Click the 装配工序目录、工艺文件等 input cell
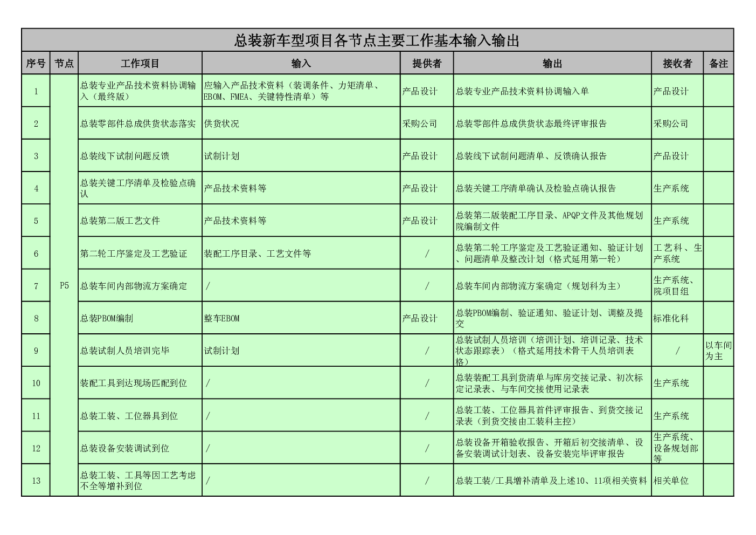This screenshot has width=756, height=535. [301, 253]
